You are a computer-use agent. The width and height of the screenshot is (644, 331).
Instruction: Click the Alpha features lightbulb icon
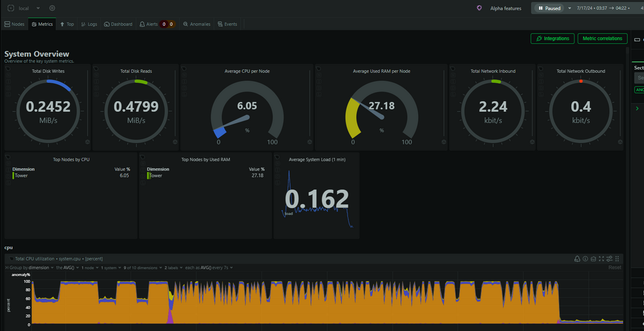479,8
